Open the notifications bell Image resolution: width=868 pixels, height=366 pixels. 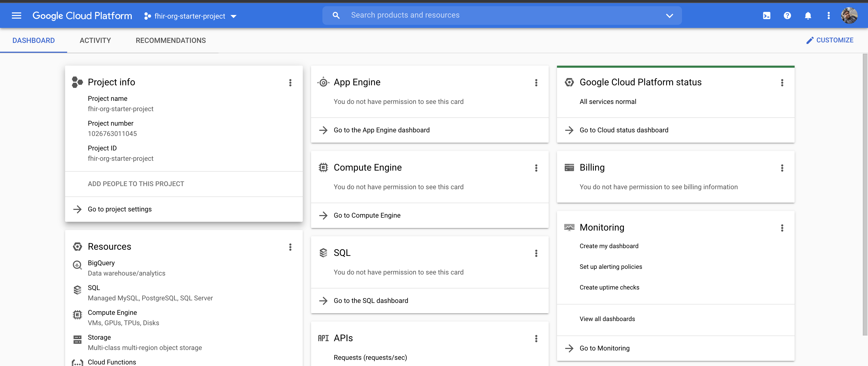(x=808, y=16)
